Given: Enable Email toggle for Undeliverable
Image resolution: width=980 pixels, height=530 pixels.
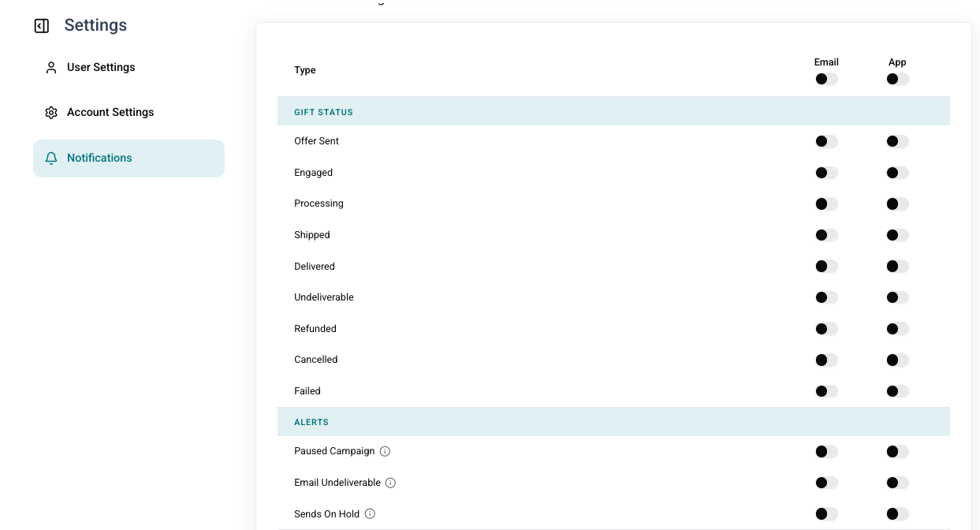Looking at the screenshot, I should click(826, 297).
